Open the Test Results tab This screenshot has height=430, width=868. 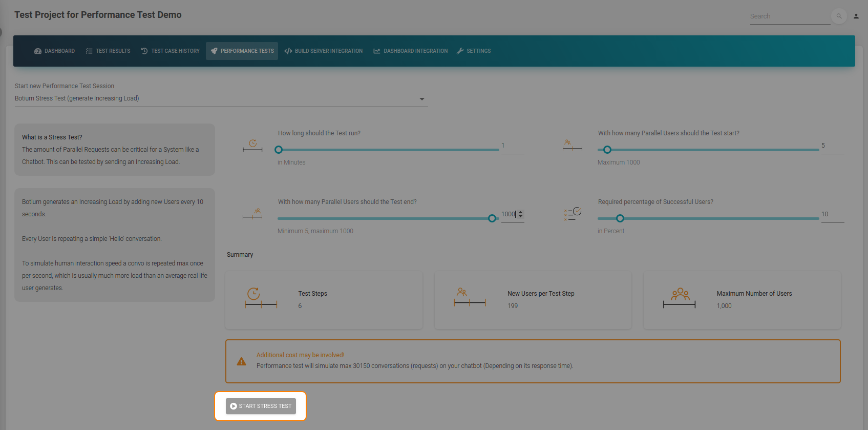pyautogui.click(x=108, y=51)
